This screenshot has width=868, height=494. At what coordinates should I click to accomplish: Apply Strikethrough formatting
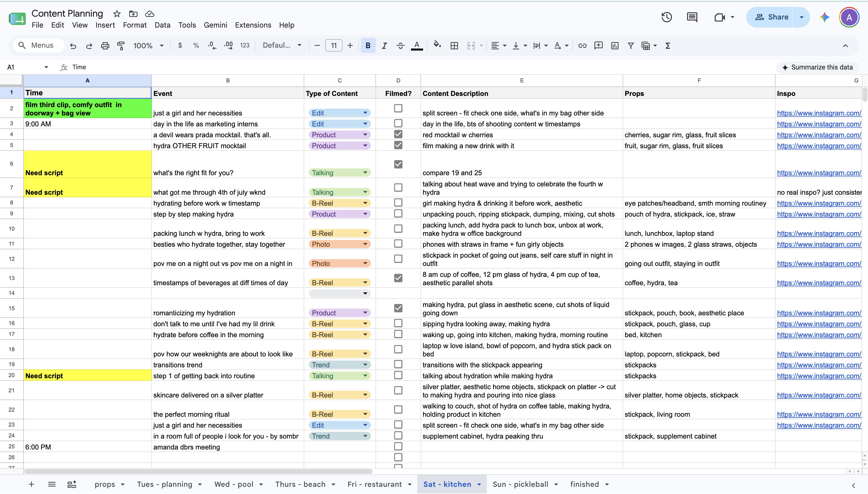point(400,45)
